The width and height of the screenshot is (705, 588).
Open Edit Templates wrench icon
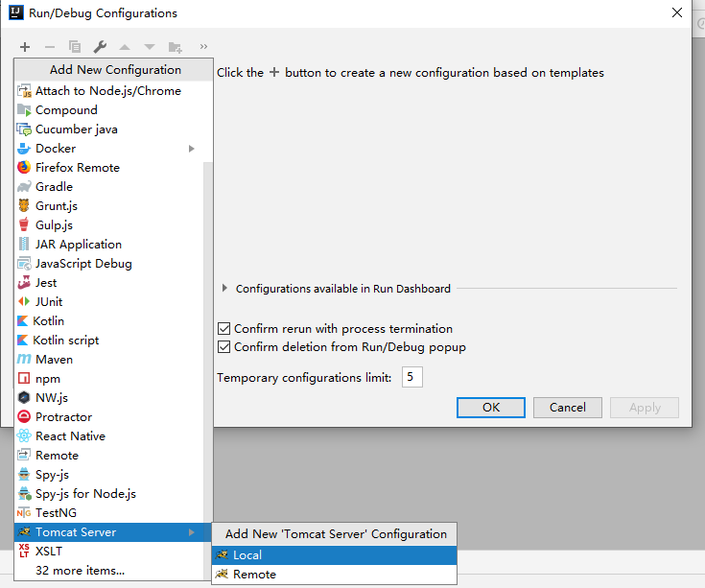[x=100, y=47]
